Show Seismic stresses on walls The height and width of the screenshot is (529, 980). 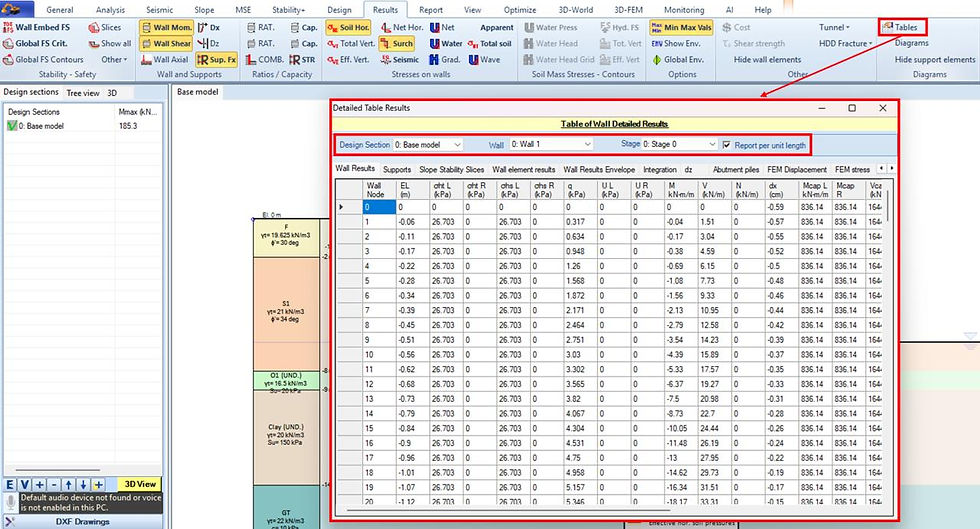pyautogui.click(x=400, y=60)
